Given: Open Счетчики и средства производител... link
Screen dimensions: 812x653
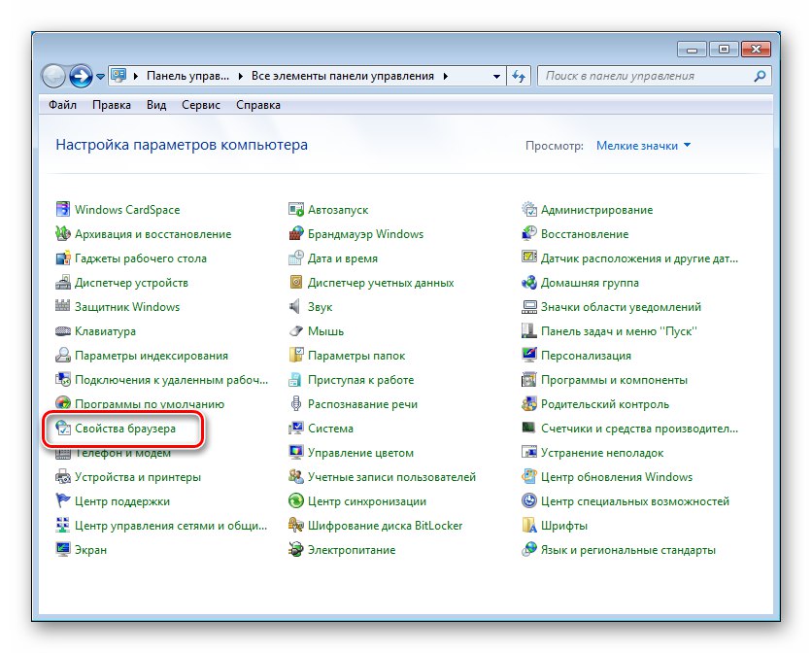Looking at the screenshot, I should (639, 429).
